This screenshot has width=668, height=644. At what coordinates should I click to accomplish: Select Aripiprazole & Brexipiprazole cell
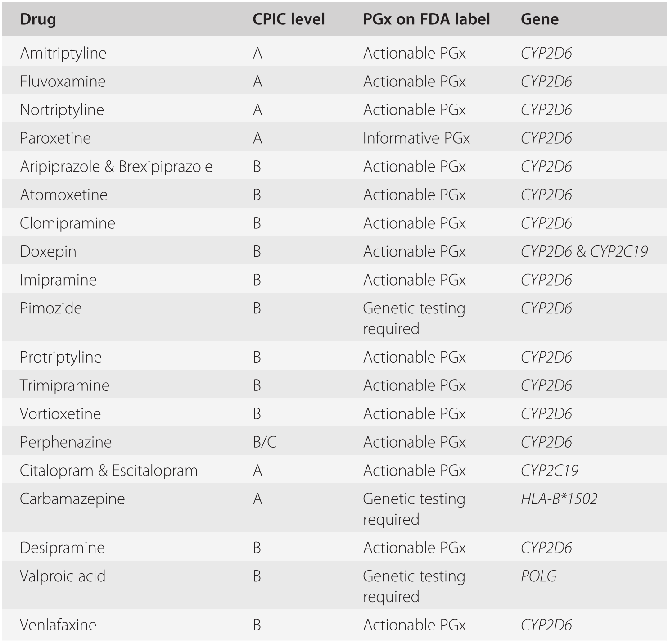coord(116,167)
